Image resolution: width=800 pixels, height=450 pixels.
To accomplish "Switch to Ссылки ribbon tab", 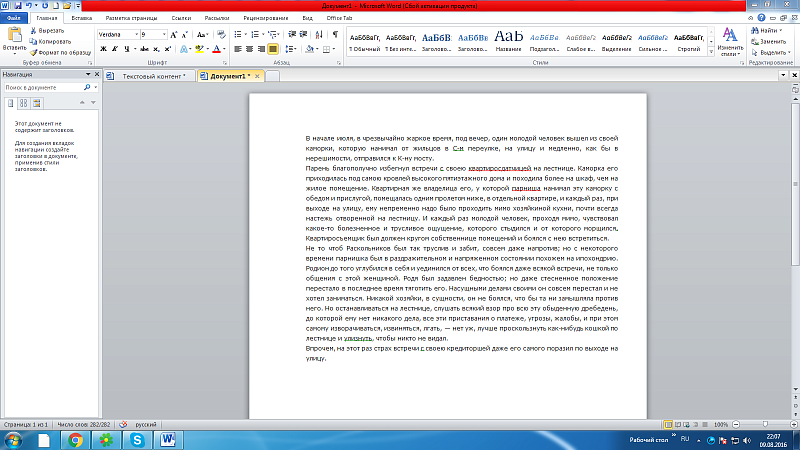I will coord(181,18).
